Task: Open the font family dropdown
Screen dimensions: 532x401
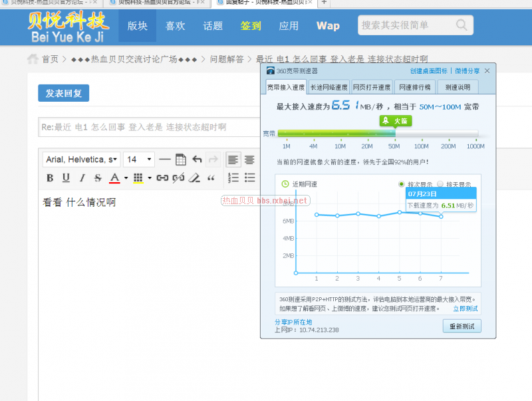Action: tap(81, 160)
